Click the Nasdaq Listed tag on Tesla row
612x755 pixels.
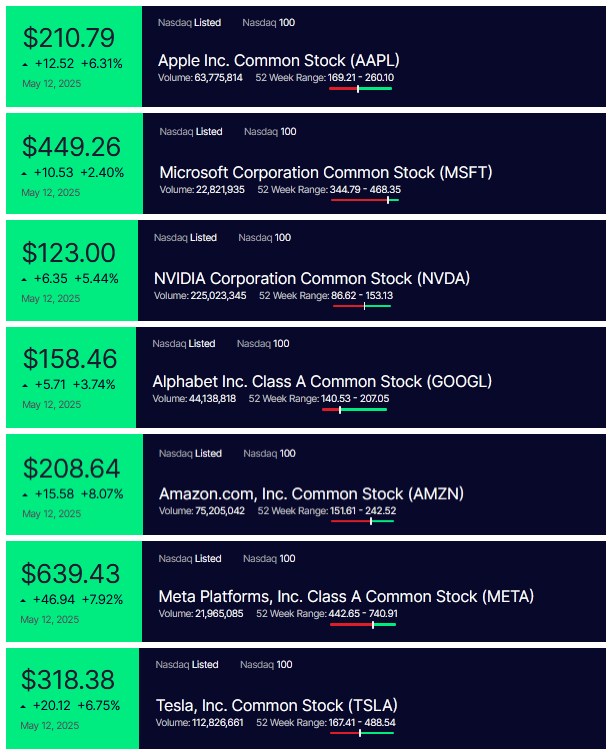(x=187, y=664)
